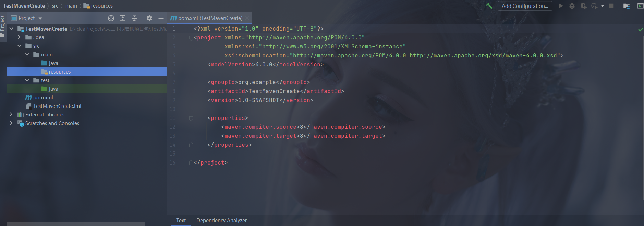Hide the Project panel with the minus icon

[161, 18]
